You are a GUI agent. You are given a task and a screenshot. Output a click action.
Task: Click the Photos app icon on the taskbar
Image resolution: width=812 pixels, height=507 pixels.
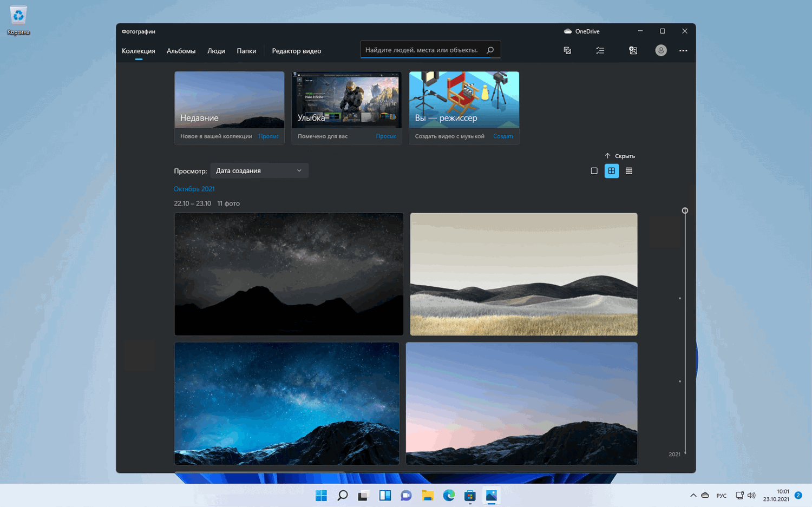(x=492, y=496)
